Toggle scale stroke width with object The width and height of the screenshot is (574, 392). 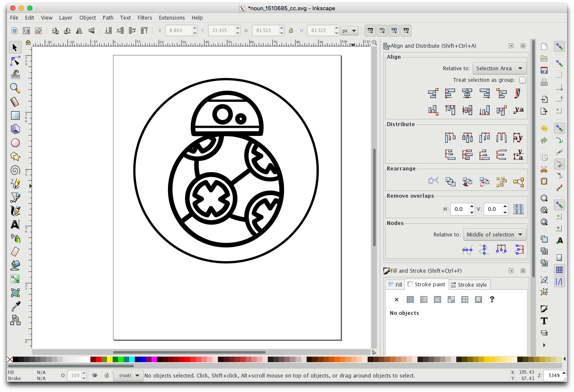(370, 31)
